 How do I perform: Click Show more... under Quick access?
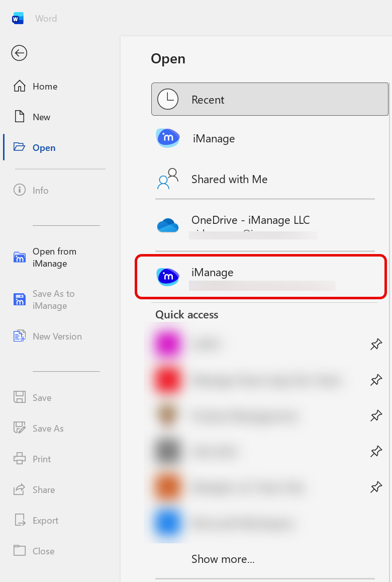[223, 559]
